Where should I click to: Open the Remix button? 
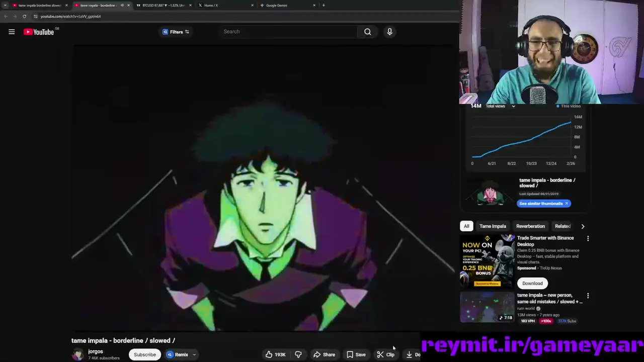(178, 354)
